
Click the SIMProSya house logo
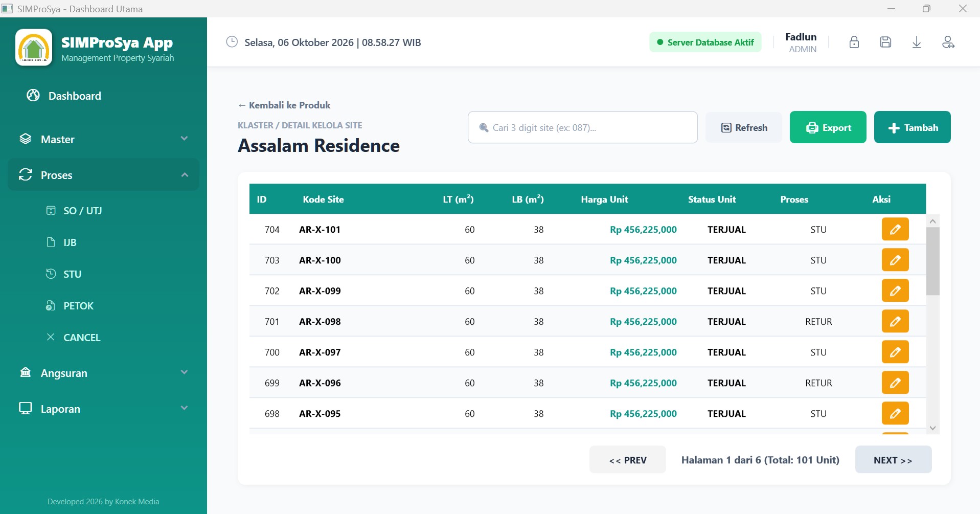[34, 48]
